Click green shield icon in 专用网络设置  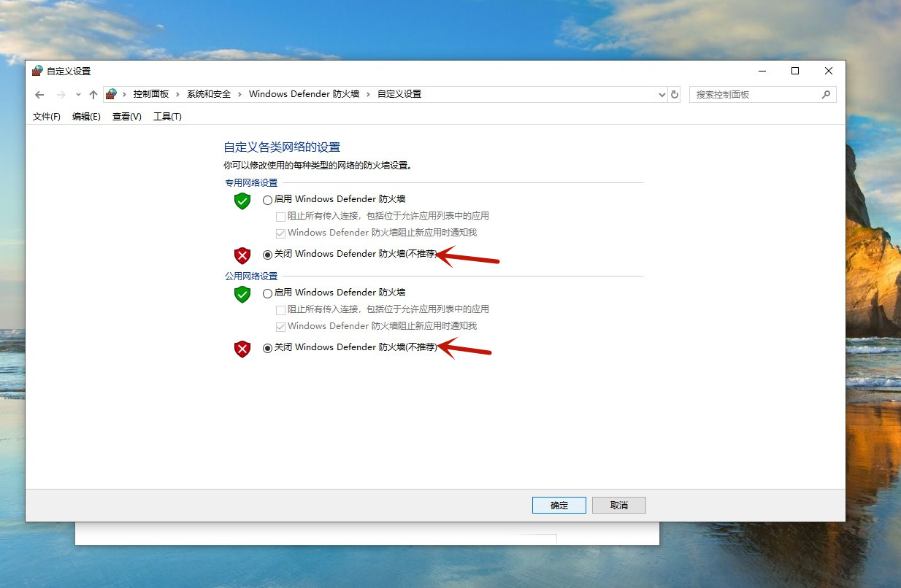coord(242,201)
